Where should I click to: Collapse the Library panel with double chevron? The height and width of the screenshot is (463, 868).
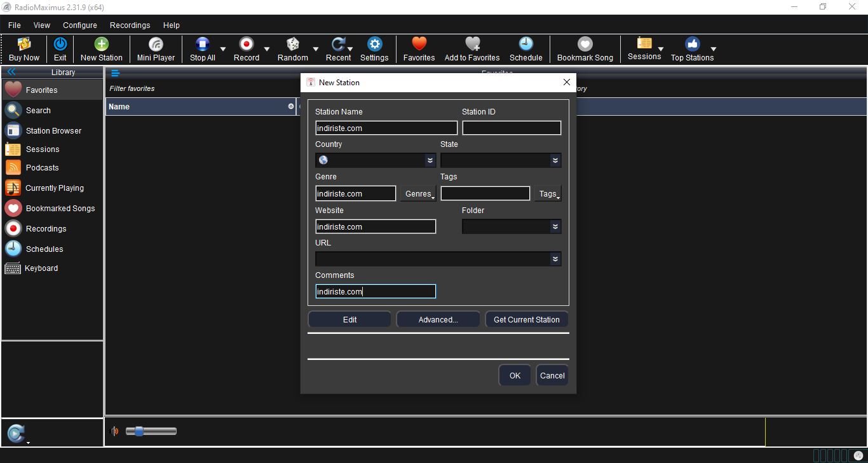(x=11, y=72)
